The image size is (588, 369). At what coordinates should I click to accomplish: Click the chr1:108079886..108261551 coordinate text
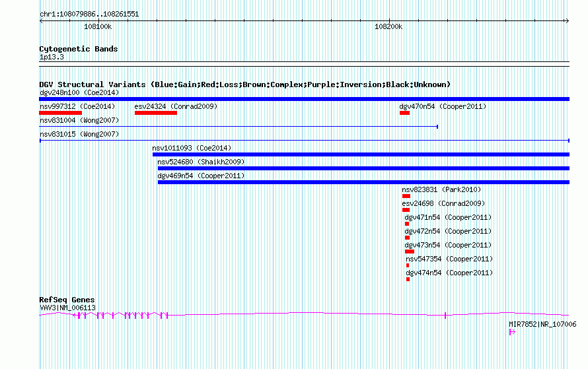89,14
